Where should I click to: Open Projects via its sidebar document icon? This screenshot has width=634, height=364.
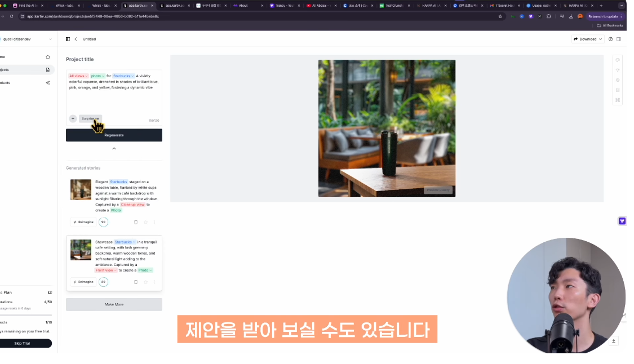[48, 69]
